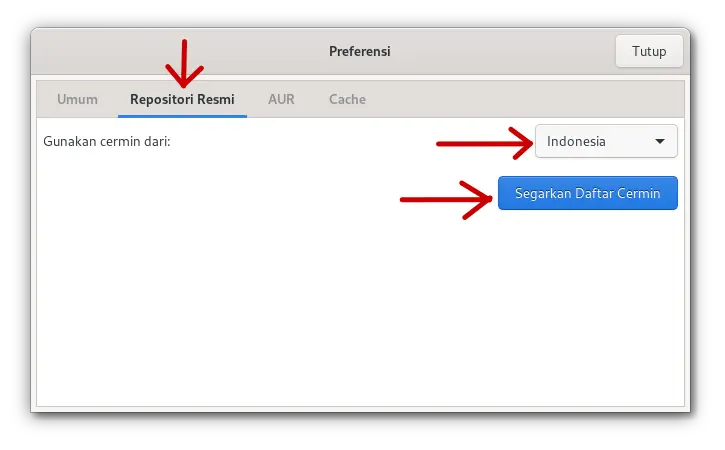
Task: Click the 'Gunakan cermin dari:' label
Action: click(107, 142)
